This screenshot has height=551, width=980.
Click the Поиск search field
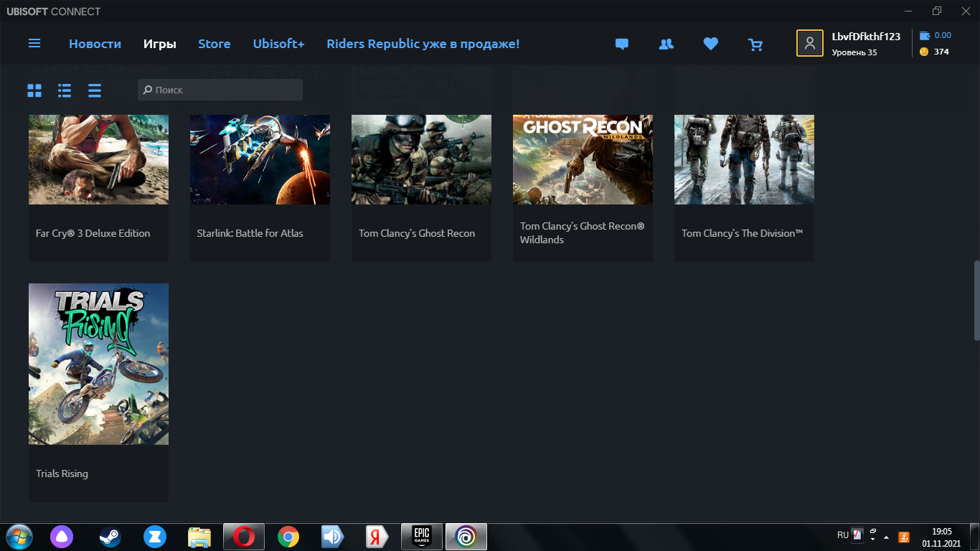220,90
